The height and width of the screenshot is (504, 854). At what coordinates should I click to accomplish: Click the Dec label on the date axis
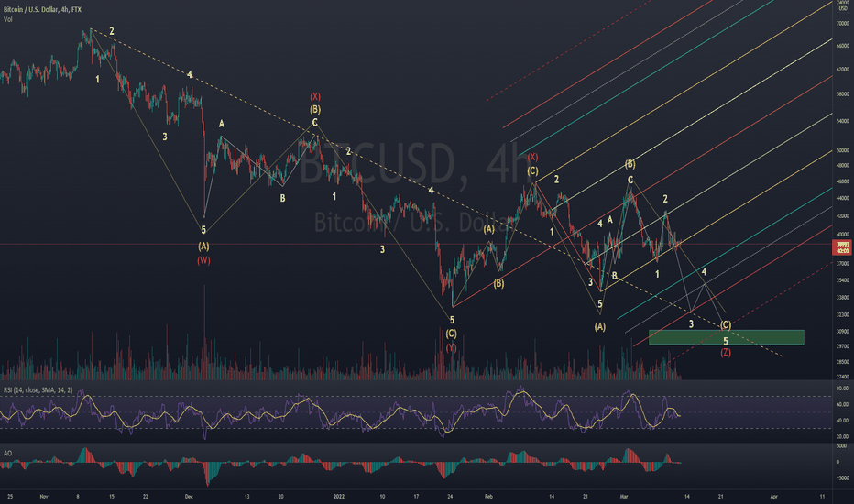click(x=189, y=497)
